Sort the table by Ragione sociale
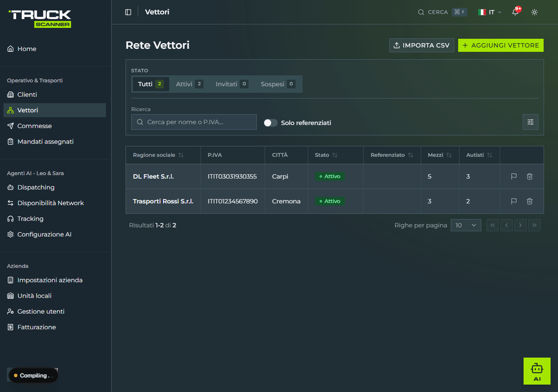Viewport: 558px width, 392px height. click(x=158, y=155)
